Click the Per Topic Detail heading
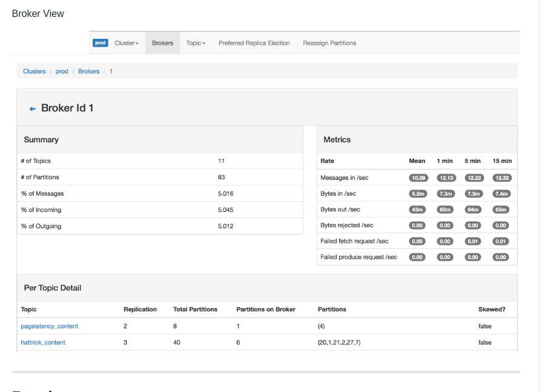This screenshot has width=545, height=392. pyautogui.click(x=53, y=288)
